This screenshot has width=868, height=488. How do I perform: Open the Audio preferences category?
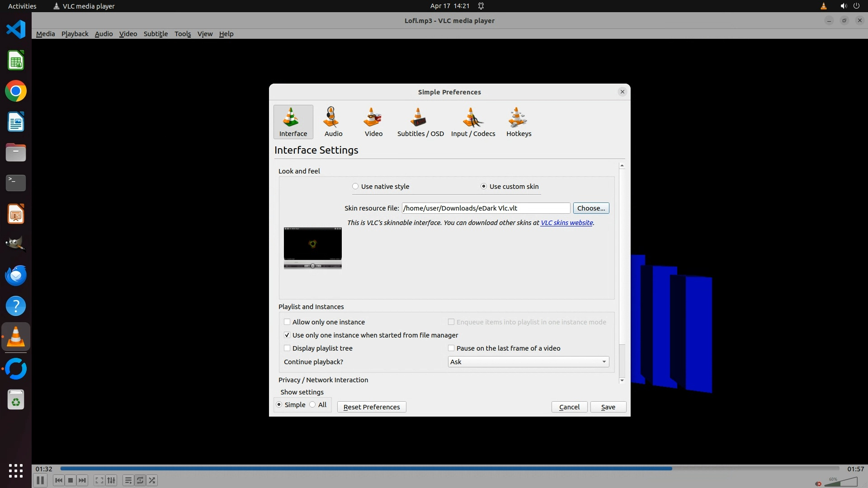pos(333,122)
